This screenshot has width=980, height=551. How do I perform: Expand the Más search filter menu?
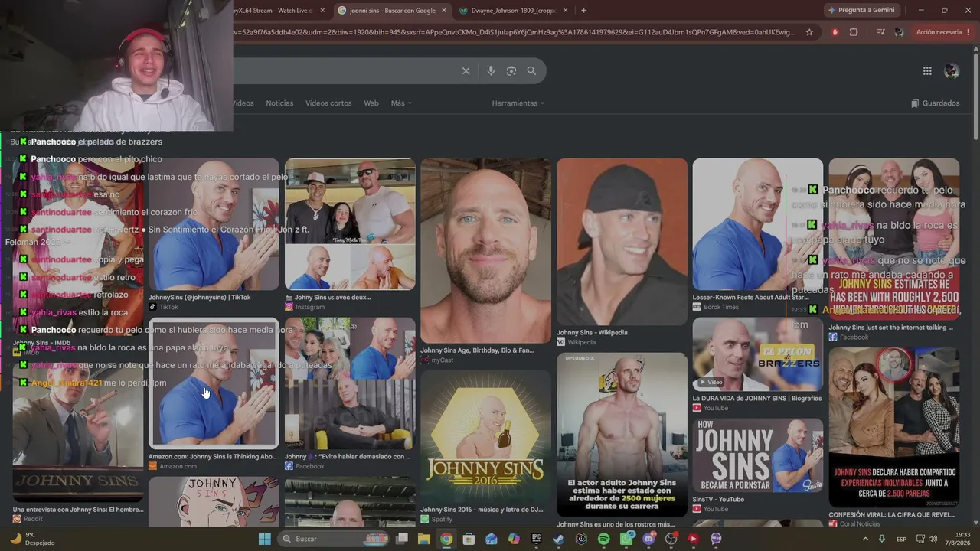click(x=401, y=103)
